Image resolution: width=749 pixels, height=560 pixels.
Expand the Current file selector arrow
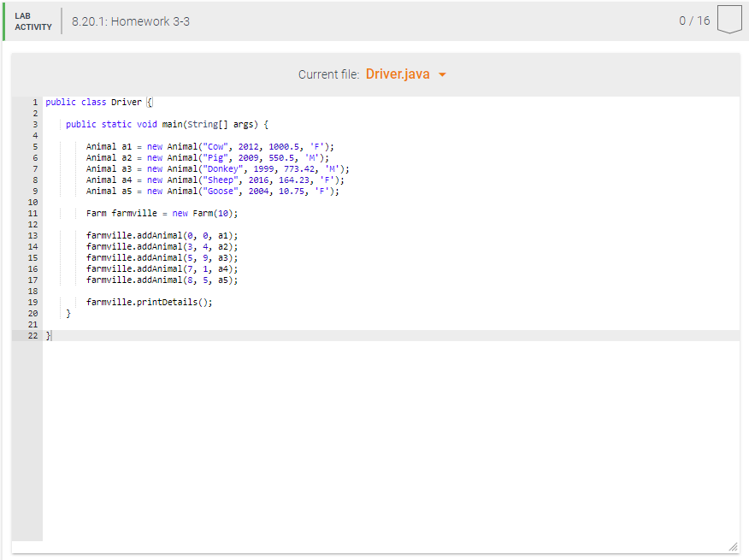[x=442, y=75]
